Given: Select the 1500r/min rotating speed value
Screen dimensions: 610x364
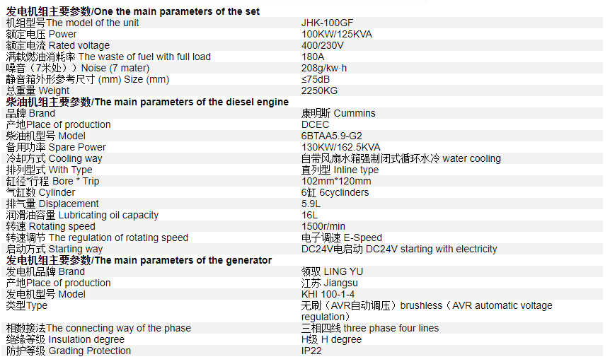Looking at the screenshot, I should (323, 226).
